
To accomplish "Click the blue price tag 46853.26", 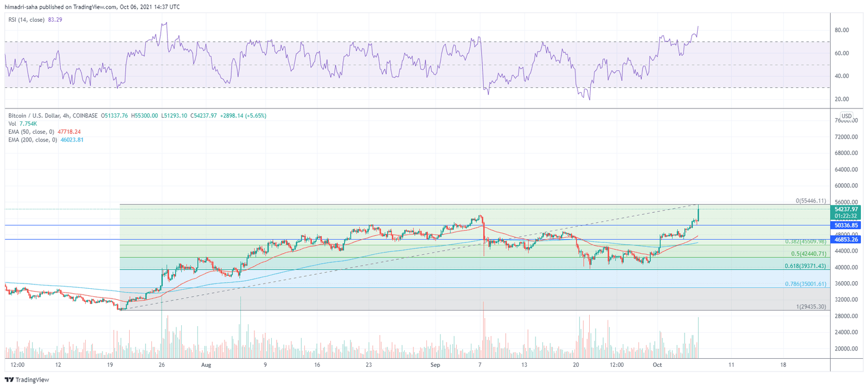I will (846, 239).
